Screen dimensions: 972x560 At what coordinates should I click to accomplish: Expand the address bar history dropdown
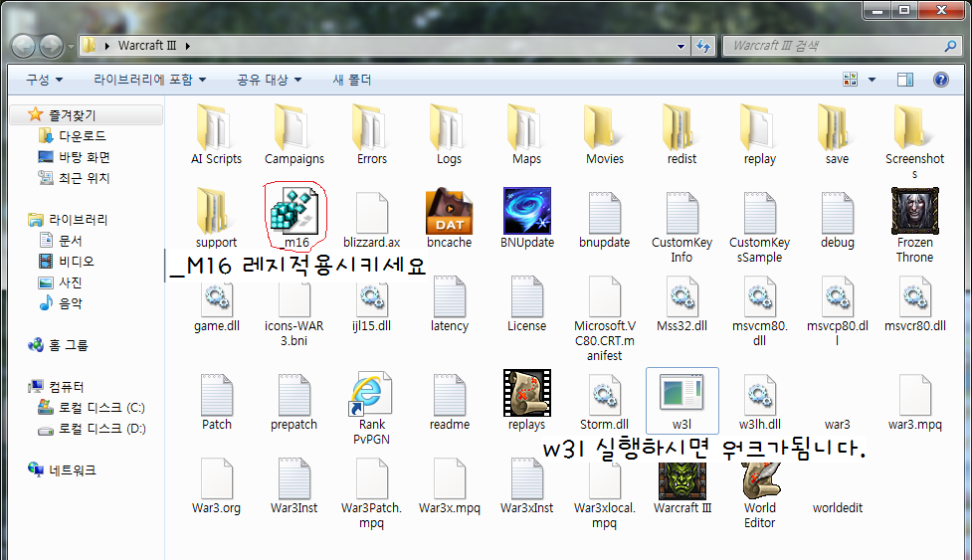[x=680, y=46]
